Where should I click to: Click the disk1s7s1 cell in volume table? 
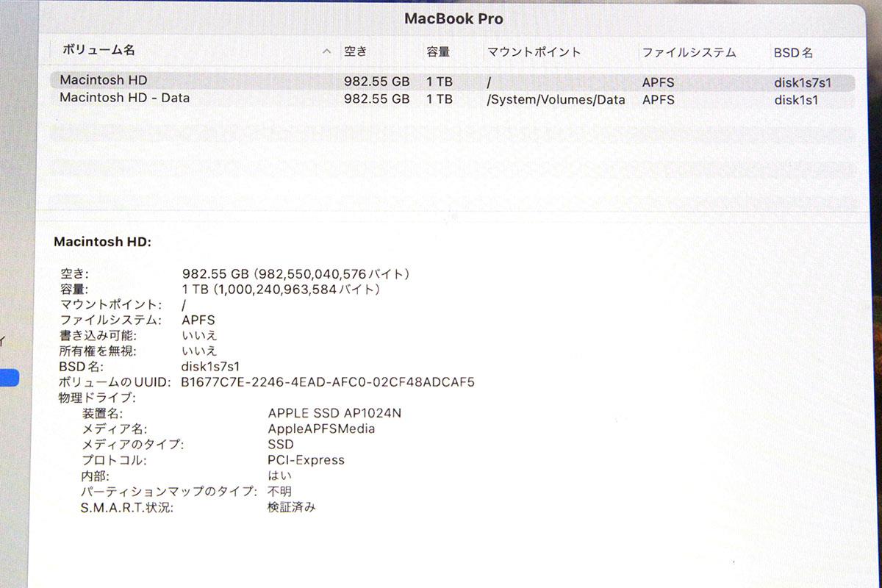click(803, 83)
